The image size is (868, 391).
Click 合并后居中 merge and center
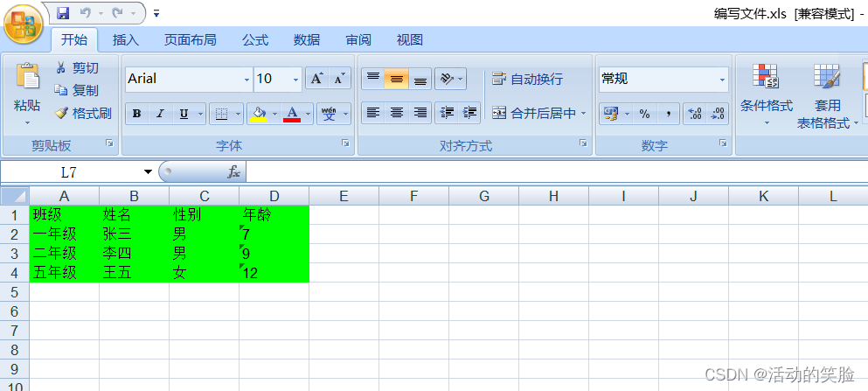pos(534,114)
